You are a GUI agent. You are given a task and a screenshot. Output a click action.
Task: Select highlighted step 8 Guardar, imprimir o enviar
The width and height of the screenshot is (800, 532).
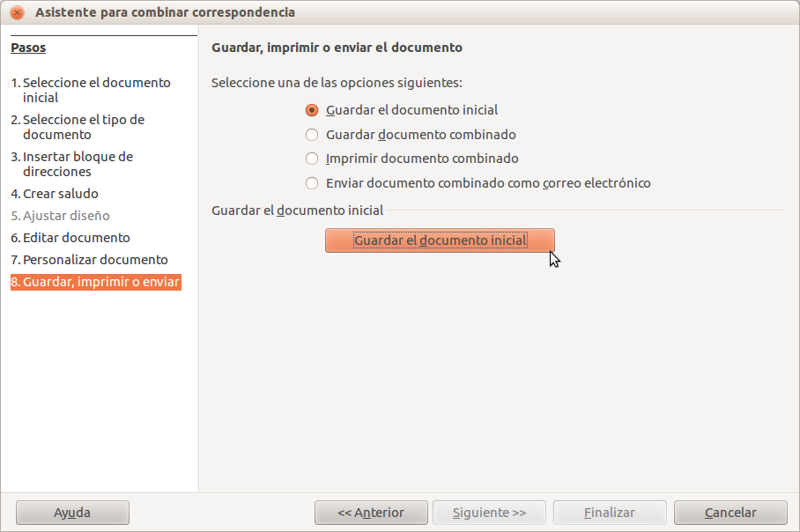95,283
